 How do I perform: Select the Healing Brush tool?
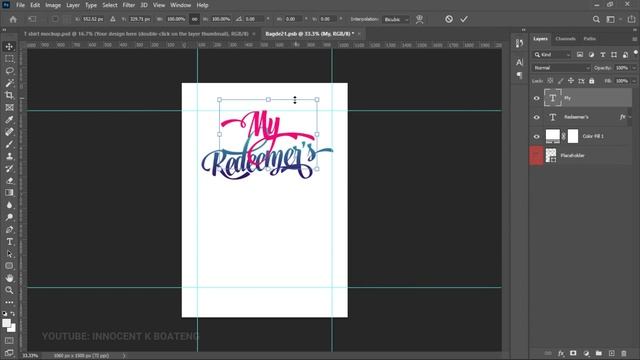tap(9, 132)
